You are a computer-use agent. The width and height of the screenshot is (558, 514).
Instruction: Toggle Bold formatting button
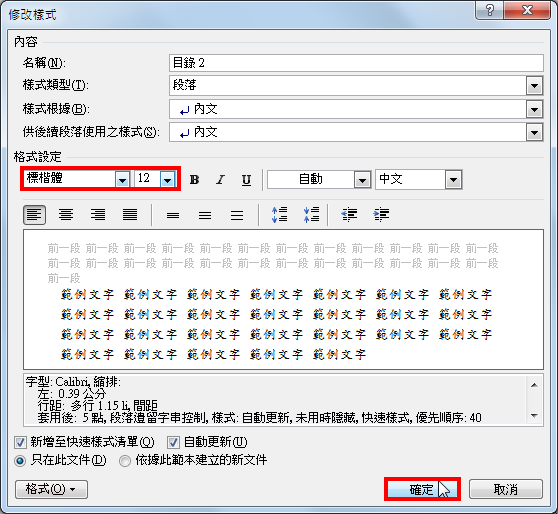tap(194, 179)
